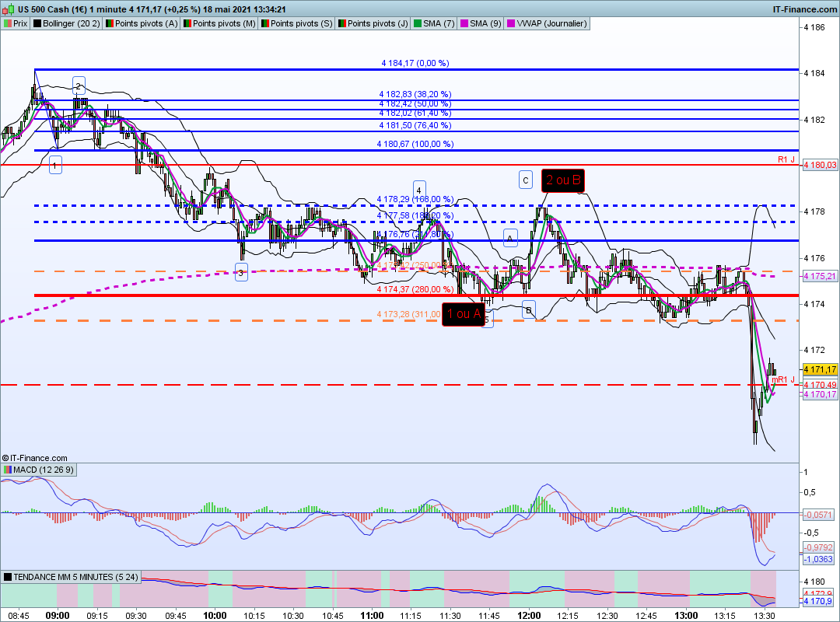Click the Points pivots (A) color icon
The image size is (840, 622).
(x=110, y=23)
